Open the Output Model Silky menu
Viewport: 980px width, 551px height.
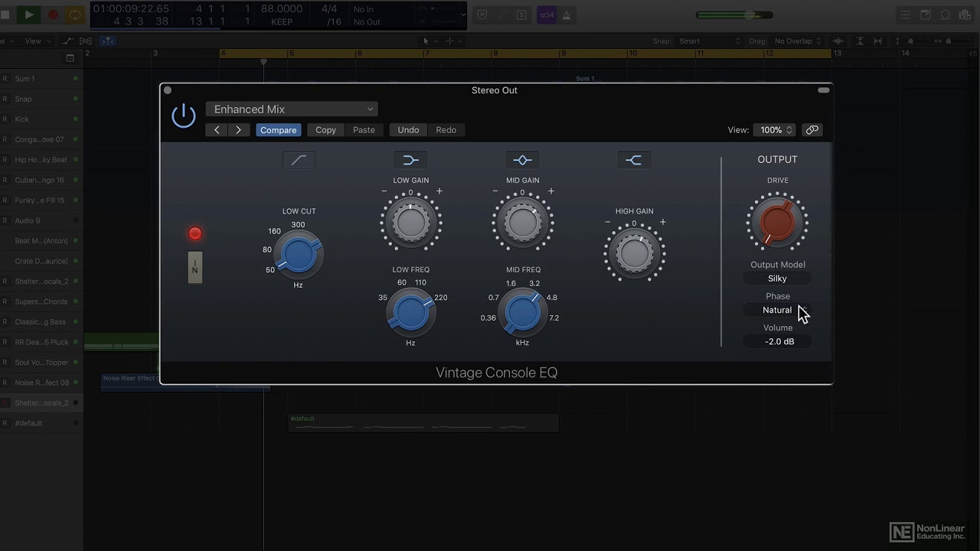pos(777,279)
